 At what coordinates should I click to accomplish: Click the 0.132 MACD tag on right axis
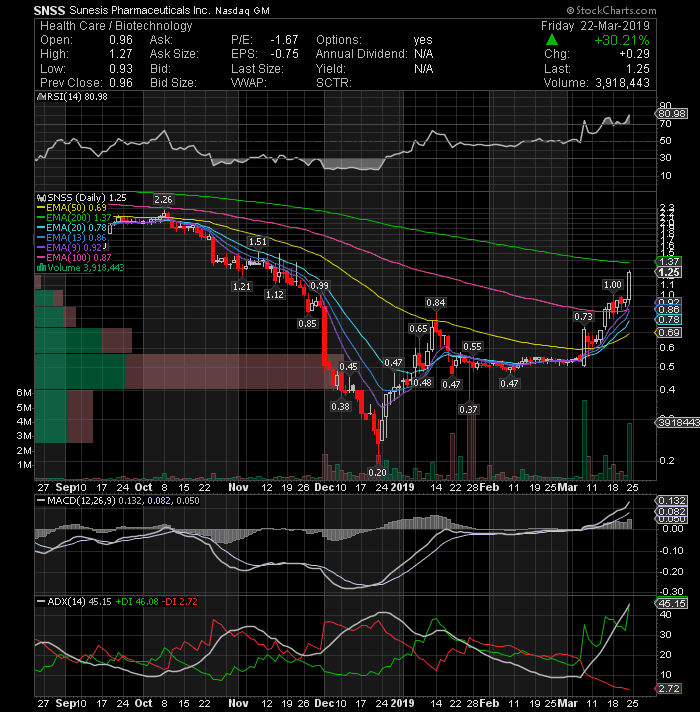[x=671, y=501]
